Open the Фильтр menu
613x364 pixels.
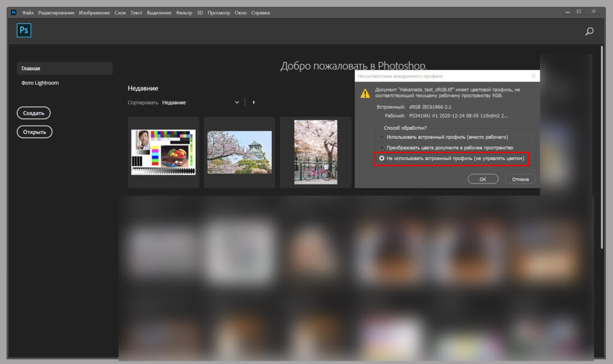click(x=184, y=13)
